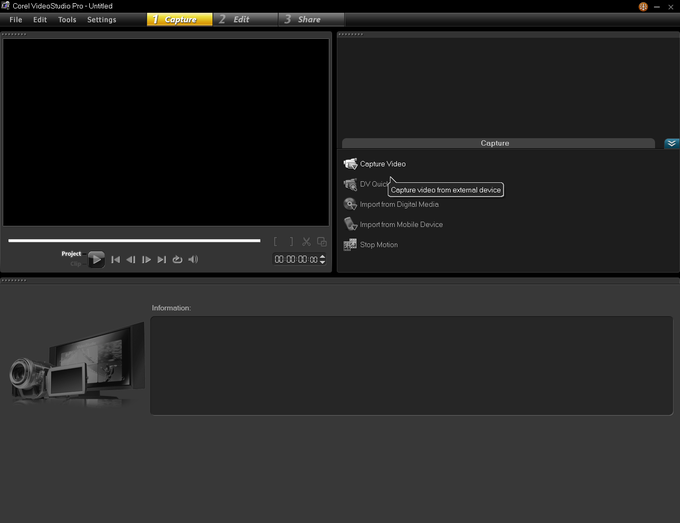Click the timecode field 00:00:00:00
This screenshot has height=523, width=680.
(x=296, y=259)
